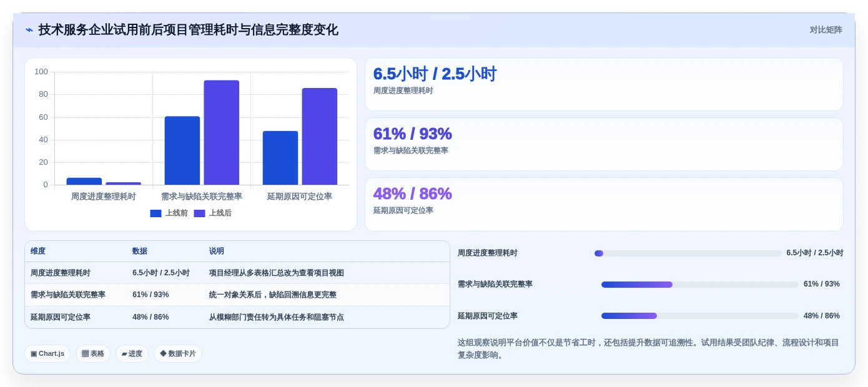Select the 数据卡片 tag chip

click(178, 353)
